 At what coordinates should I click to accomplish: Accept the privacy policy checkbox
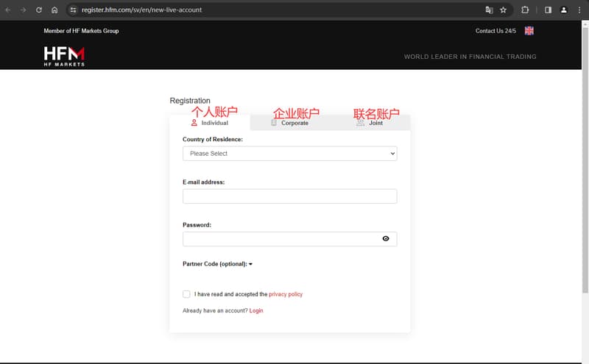(186, 294)
